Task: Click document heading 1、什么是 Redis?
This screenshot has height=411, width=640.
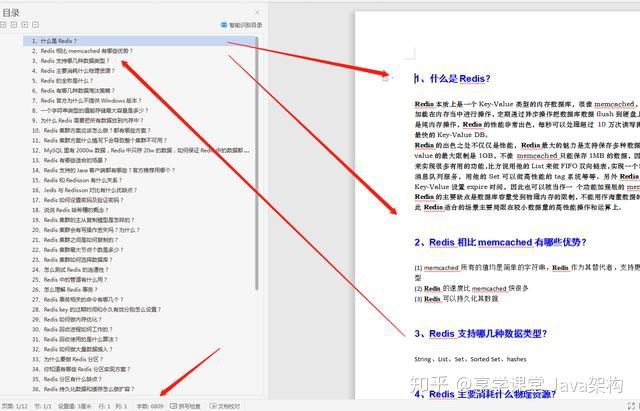Action: tap(452, 78)
